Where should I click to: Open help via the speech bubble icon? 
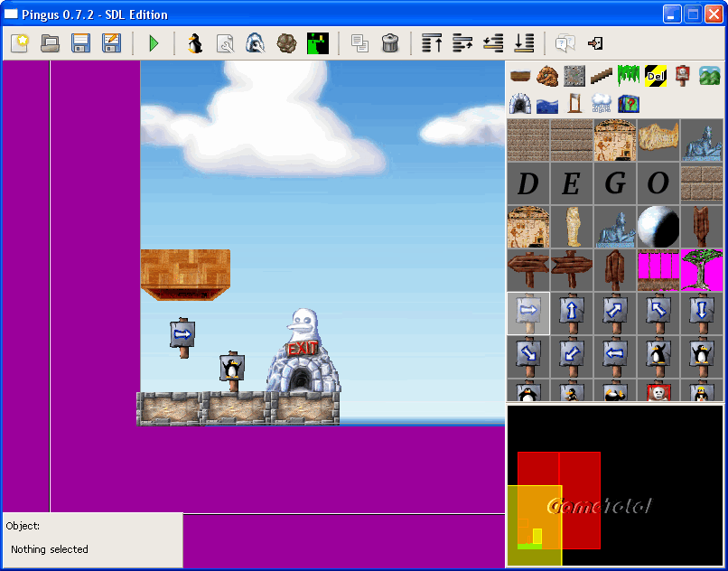(x=565, y=43)
